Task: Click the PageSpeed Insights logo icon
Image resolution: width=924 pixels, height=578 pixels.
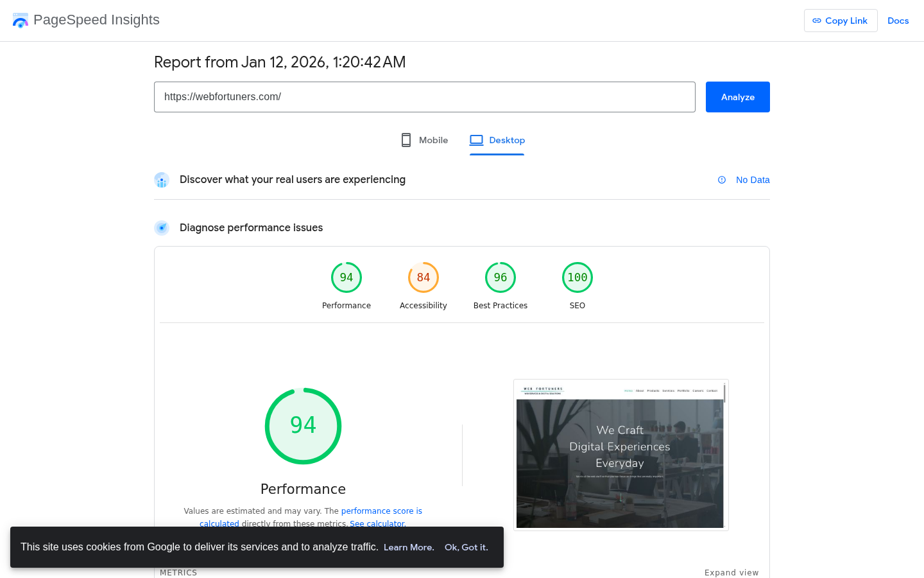Action: pyautogui.click(x=20, y=20)
